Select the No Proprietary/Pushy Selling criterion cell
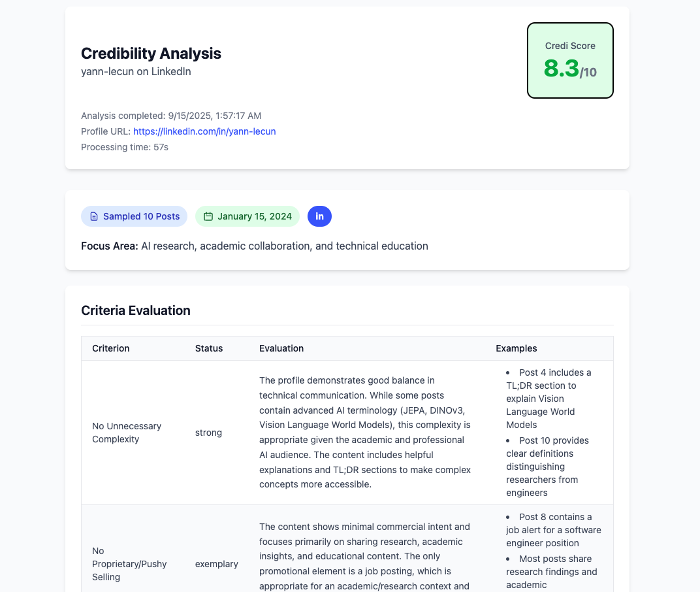Viewport: 700px width, 592px height. click(129, 564)
